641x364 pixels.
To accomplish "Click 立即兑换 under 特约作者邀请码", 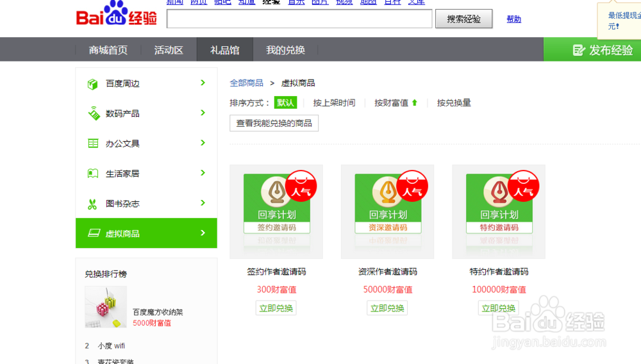I will 498,308.
